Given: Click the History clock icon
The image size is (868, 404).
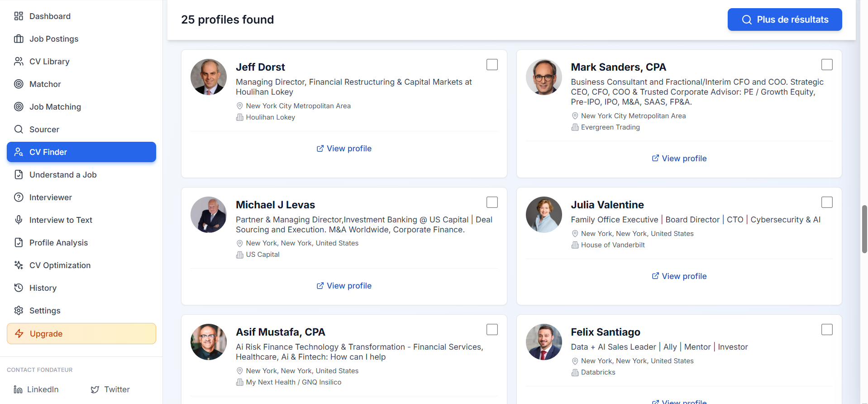Looking at the screenshot, I should tap(19, 288).
